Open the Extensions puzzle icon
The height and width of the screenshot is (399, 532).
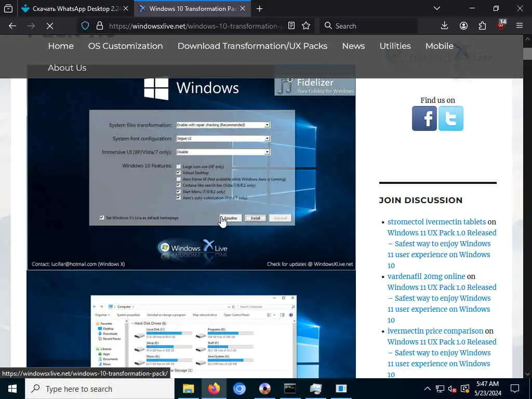coord(482,26)
